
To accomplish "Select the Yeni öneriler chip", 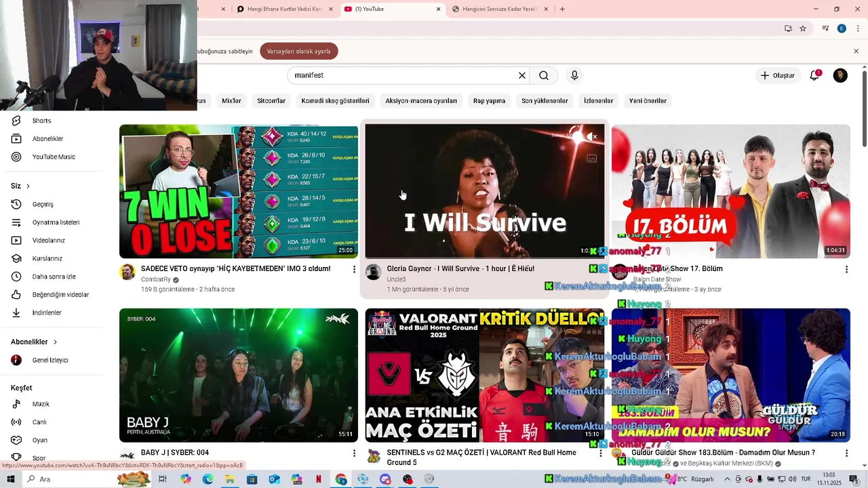I will click(648, 101).
